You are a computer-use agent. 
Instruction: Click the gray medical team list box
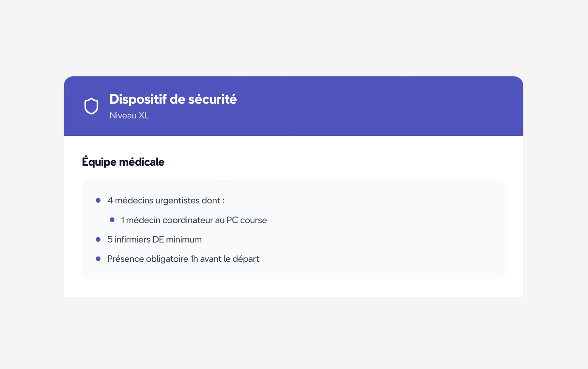(294, 229)
